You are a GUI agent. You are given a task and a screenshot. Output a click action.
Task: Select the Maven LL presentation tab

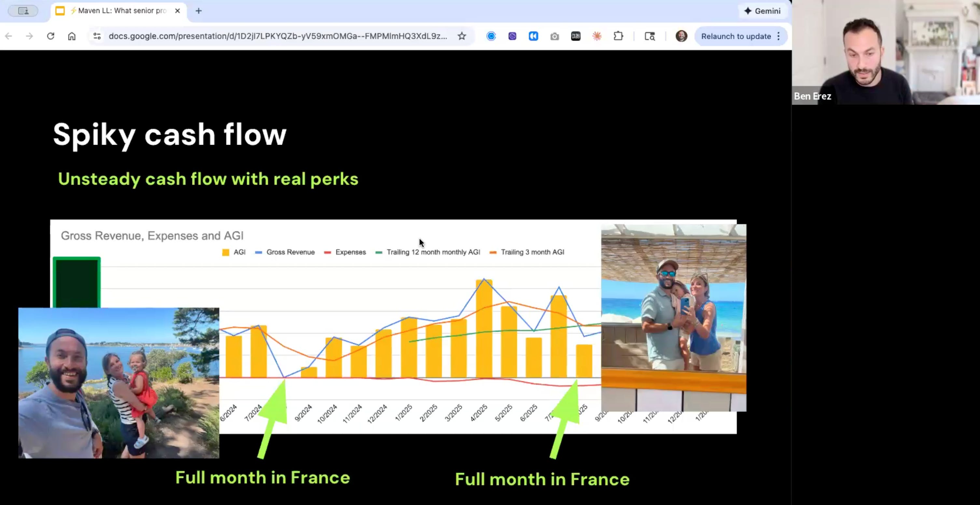(x=118, y=11)
